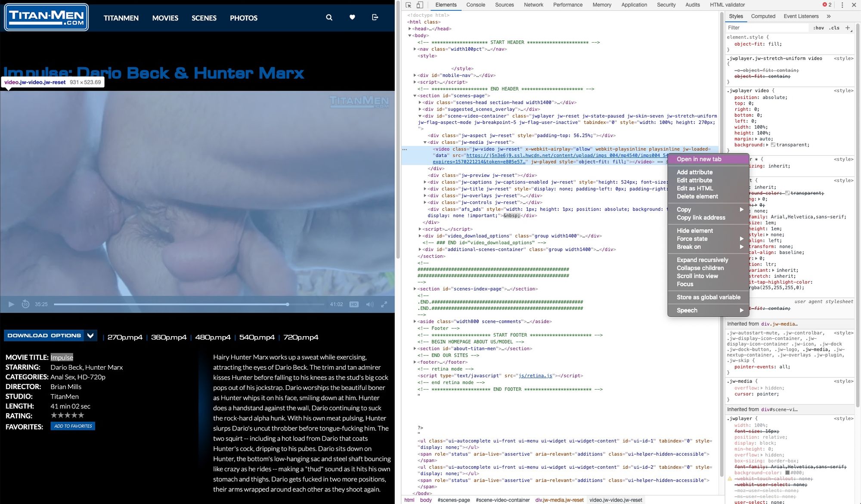Click the MOVIES navigation link
The image size is (861, 504).
(165, 18)
